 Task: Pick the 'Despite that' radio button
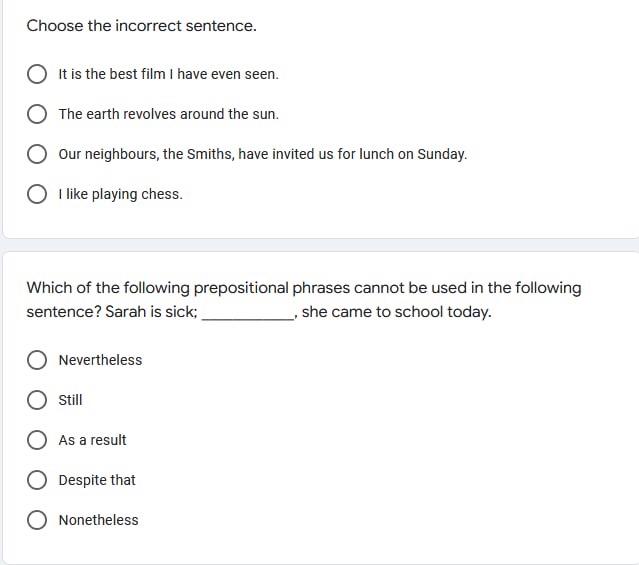(37, 480)
